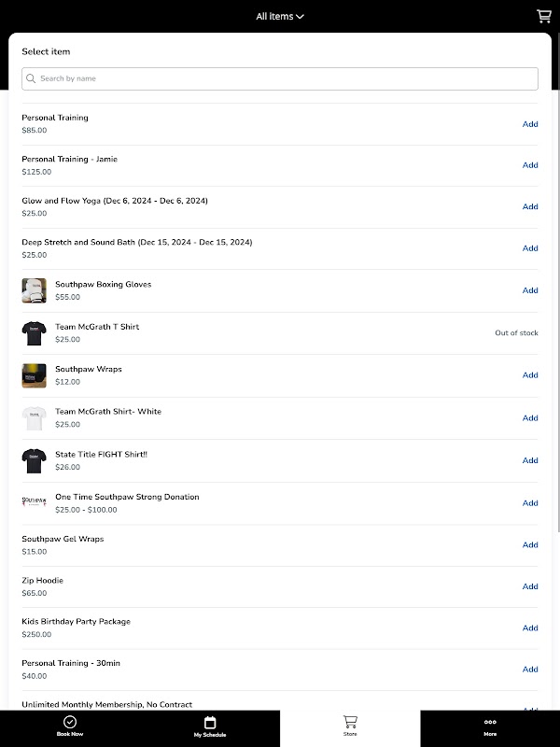Open Southpaw Boxing Gloves thumbnail
The height and width of the screenshot is (747, 560).
tap(35, 290)
